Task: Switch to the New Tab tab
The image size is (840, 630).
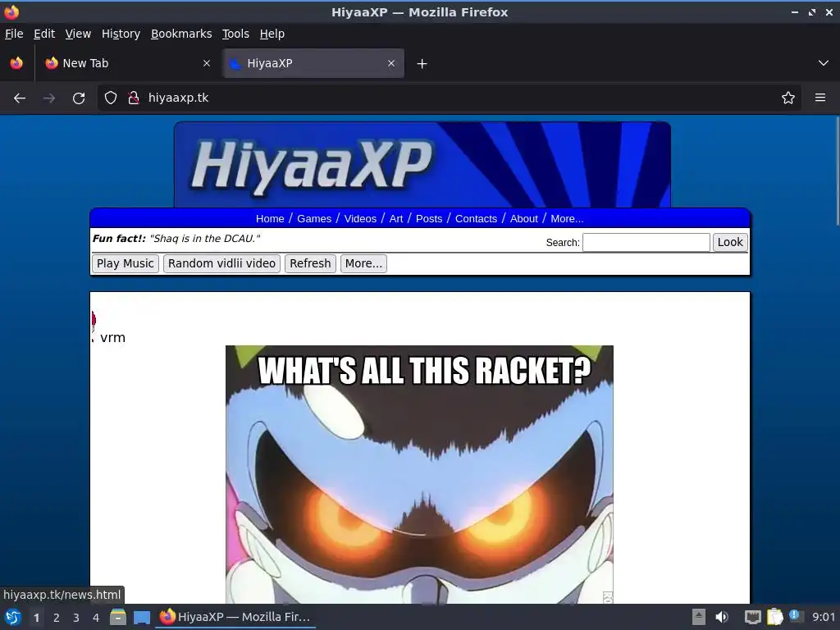Action: click(x=127, y=63)
